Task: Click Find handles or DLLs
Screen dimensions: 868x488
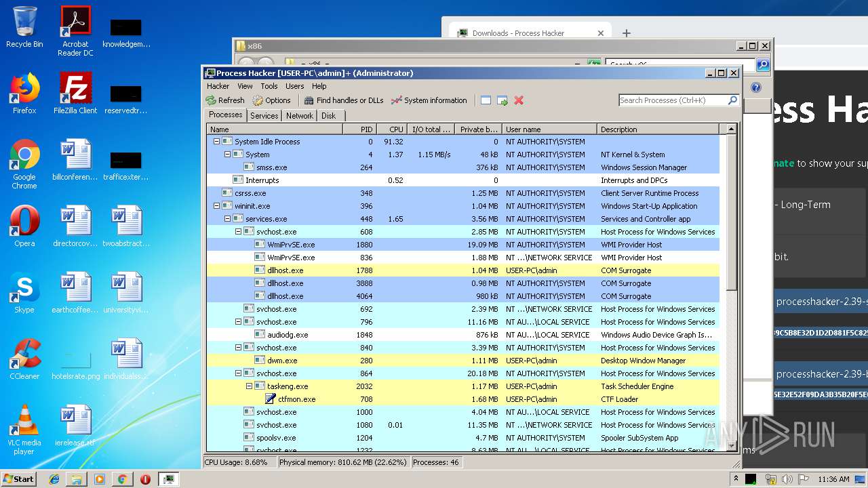Action: (344, 100)
